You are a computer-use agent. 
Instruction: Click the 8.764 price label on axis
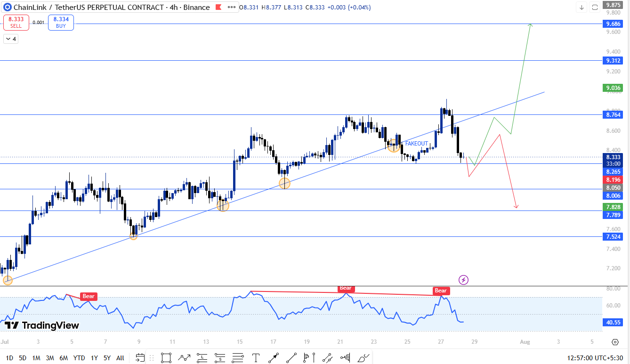[x=613, y=114]
